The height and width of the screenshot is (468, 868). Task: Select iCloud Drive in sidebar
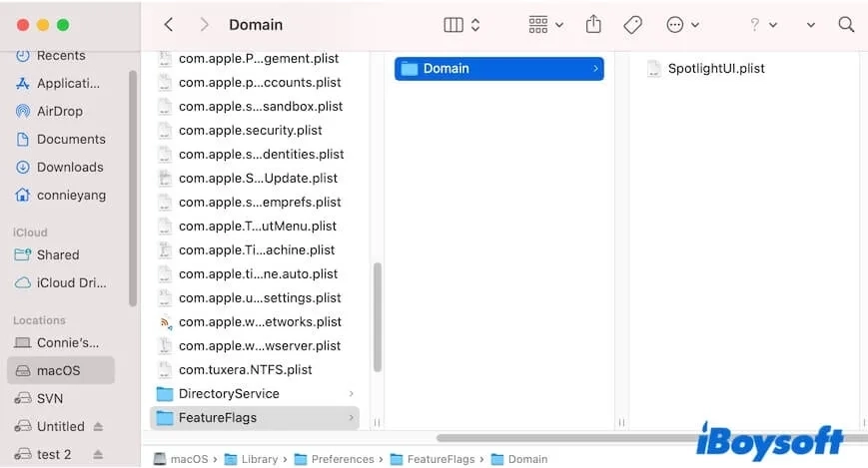[x=71, y=282]
